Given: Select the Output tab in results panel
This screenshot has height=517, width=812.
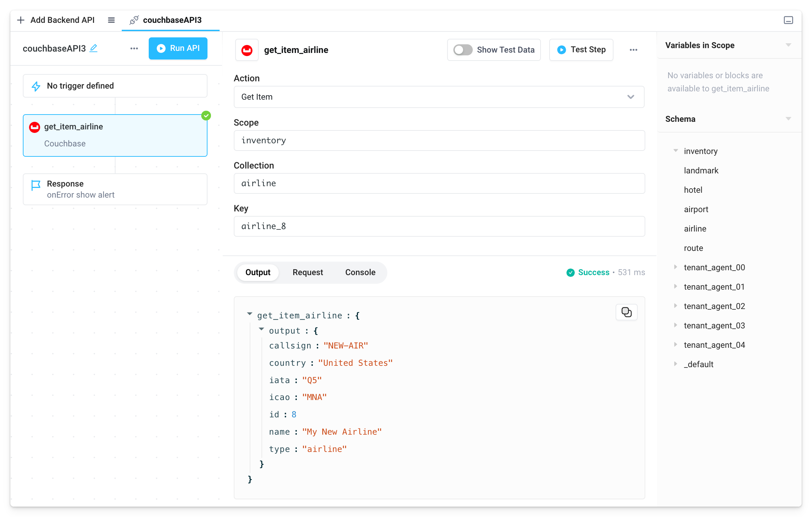Looking at the screenshot, I should pos(258,272).
